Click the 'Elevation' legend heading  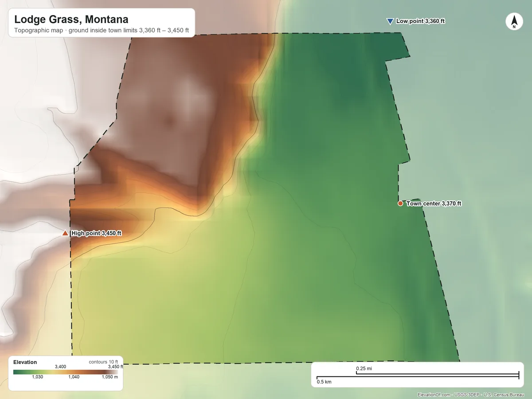(x=25, y=362)
